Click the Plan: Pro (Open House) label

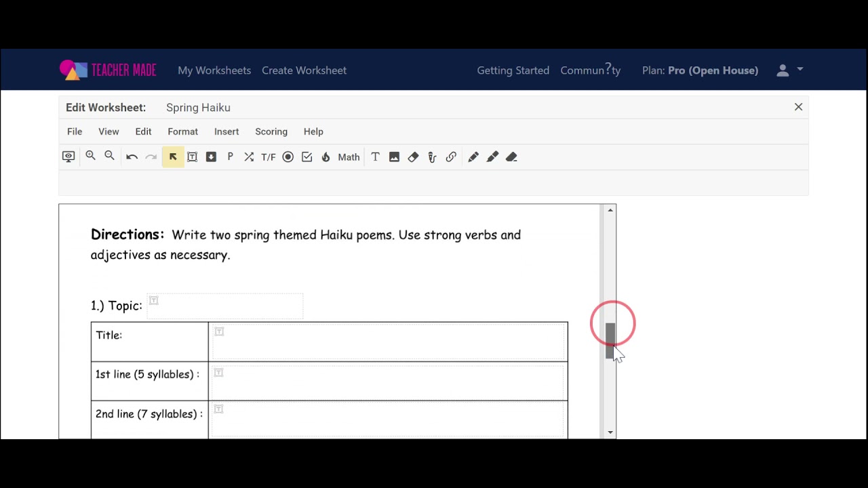click(x=700, y=70)
